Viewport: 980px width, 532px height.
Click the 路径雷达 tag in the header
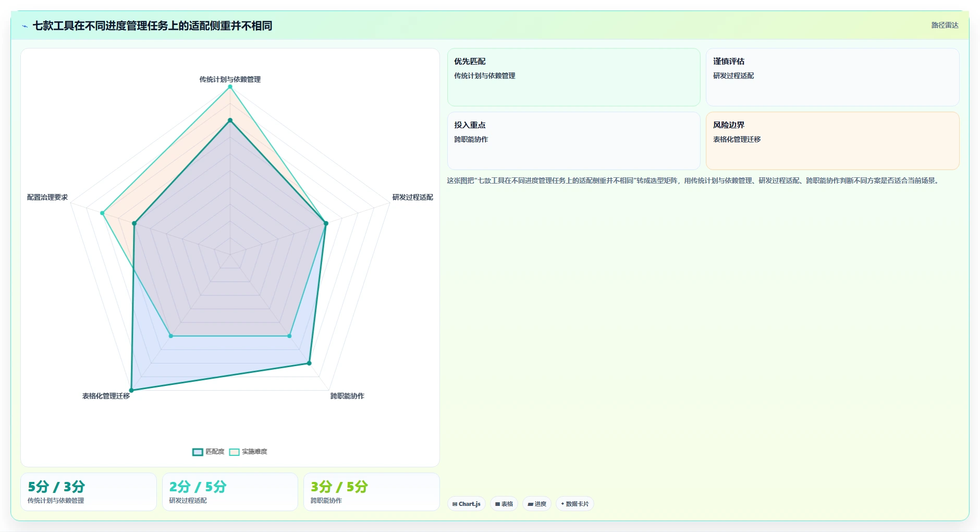(x=945, y=25)
